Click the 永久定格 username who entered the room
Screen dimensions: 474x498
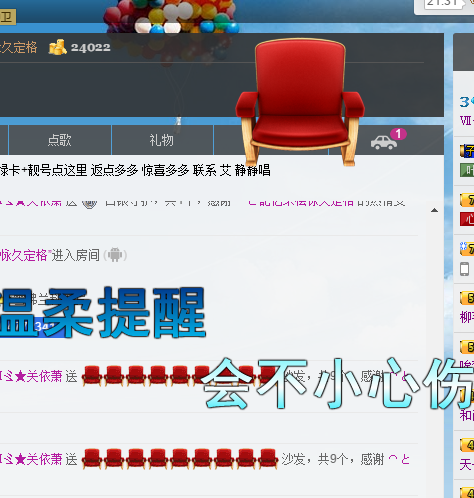click(24, 255)
